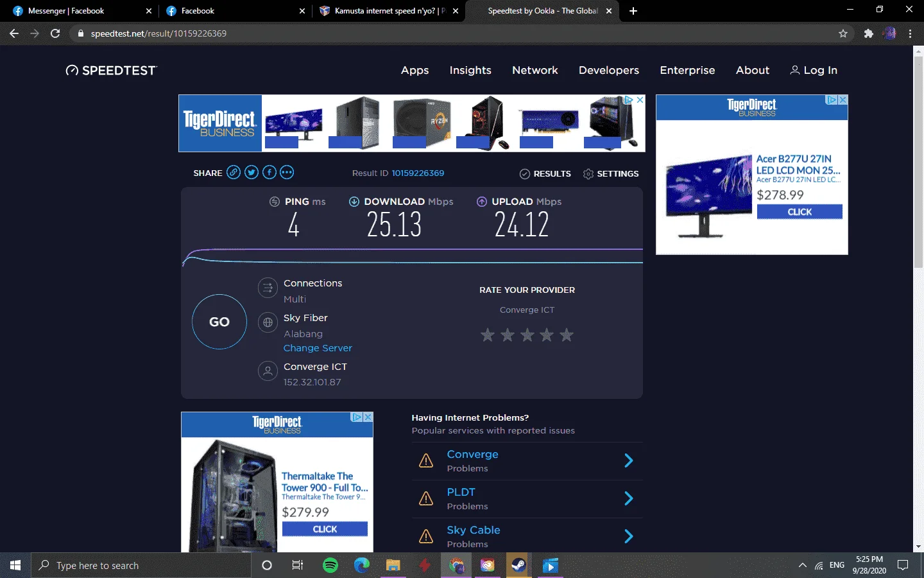
Task: Open File Explorer from the taskbar
Action: coord(393,565)
